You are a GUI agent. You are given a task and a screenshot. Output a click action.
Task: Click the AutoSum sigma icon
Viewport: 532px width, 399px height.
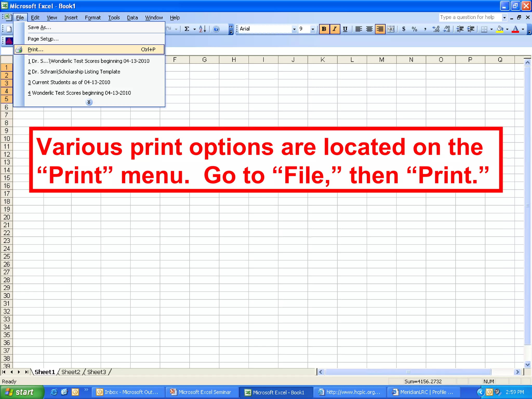pyautogui.click(x=187, y=29)
